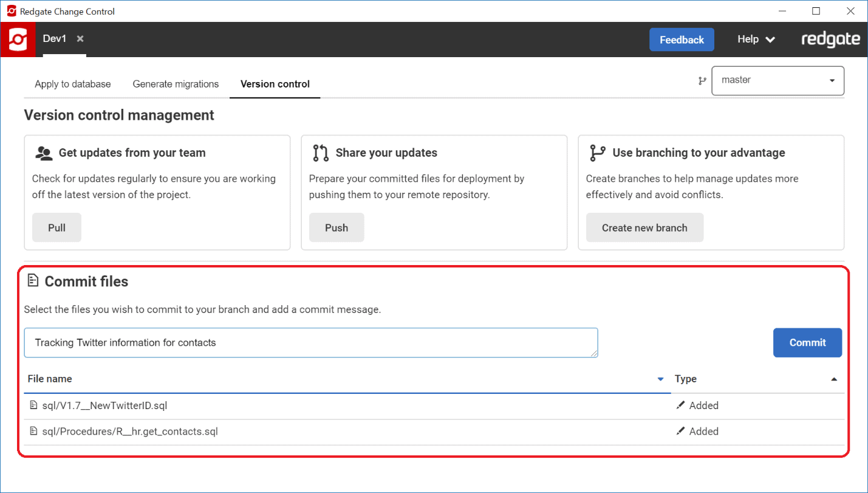868x493 pixels.
Task: Open the Generate migrations tab
Action: [x=176, y=84]
